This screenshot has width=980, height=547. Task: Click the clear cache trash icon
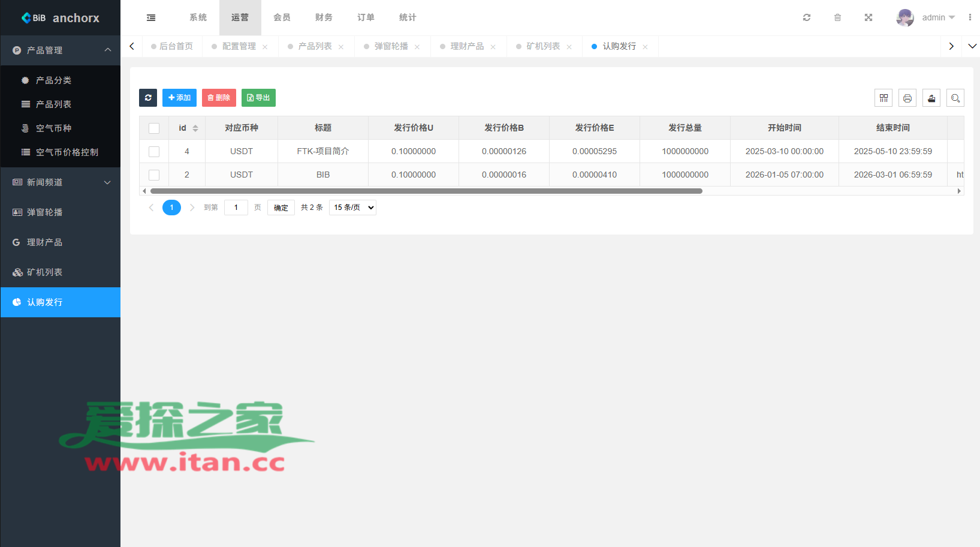[837, 18]
